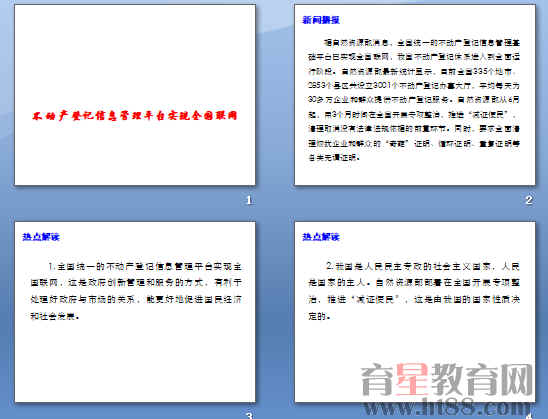Click the 热点解读 heading on slide 3

pos(41,237)
